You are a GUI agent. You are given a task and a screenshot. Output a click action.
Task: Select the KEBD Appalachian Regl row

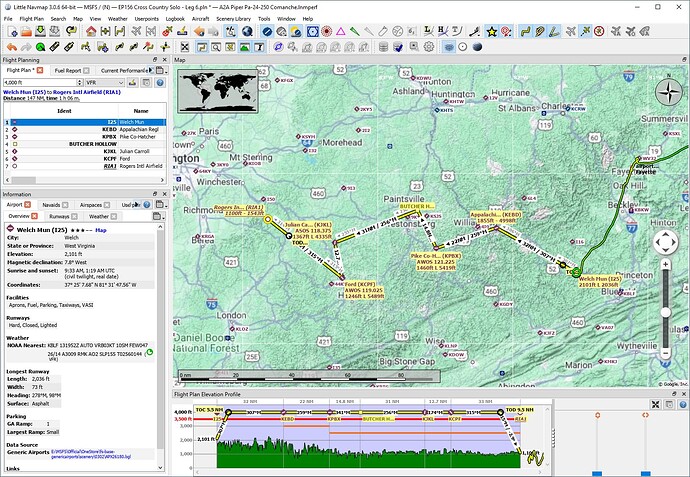[84, 129]
